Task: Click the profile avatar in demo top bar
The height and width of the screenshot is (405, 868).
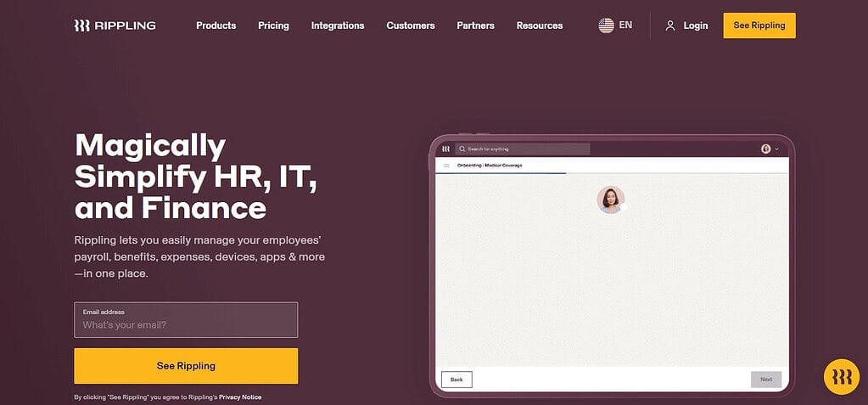Action: [766, 149]
